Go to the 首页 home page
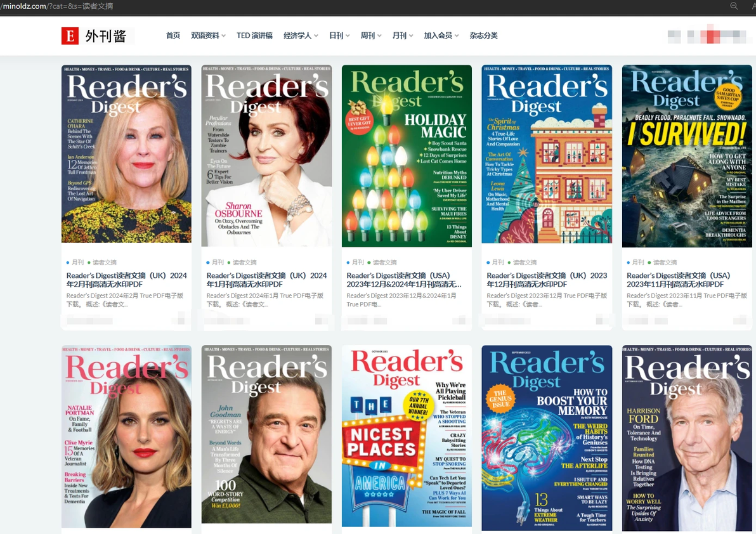 tap(173, 36)
